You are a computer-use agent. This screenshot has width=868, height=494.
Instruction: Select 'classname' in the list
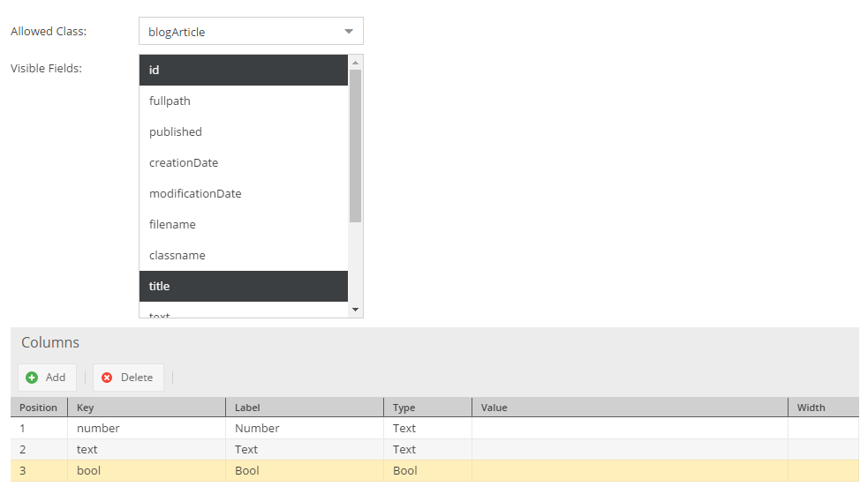(x=243, y=255)
